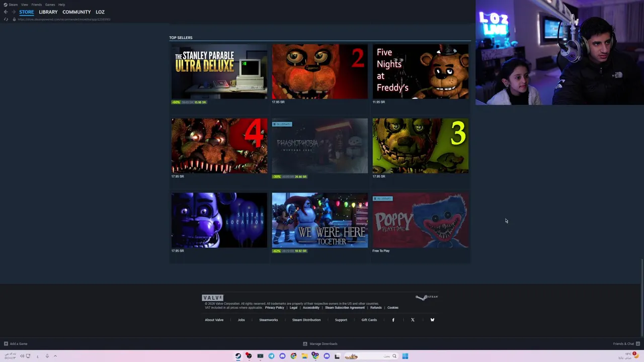
Task: Open the Steam Distribution footer link
Action: [306, 320]
